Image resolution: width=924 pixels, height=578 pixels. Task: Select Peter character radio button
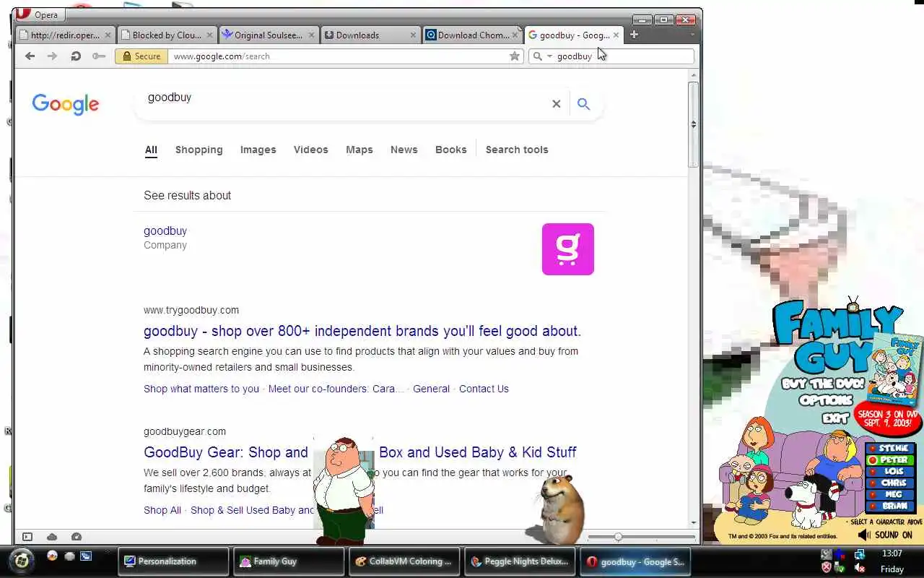click(873, 460)
